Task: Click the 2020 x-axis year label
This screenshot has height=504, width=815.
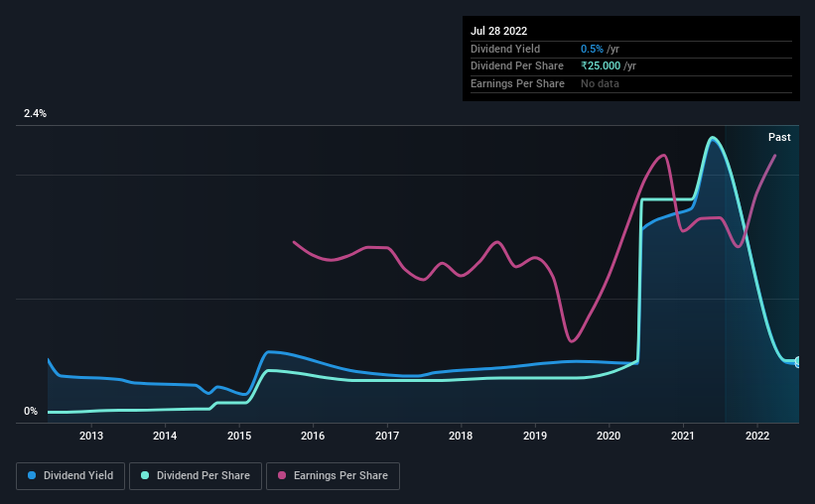Action: coord(609,436)
